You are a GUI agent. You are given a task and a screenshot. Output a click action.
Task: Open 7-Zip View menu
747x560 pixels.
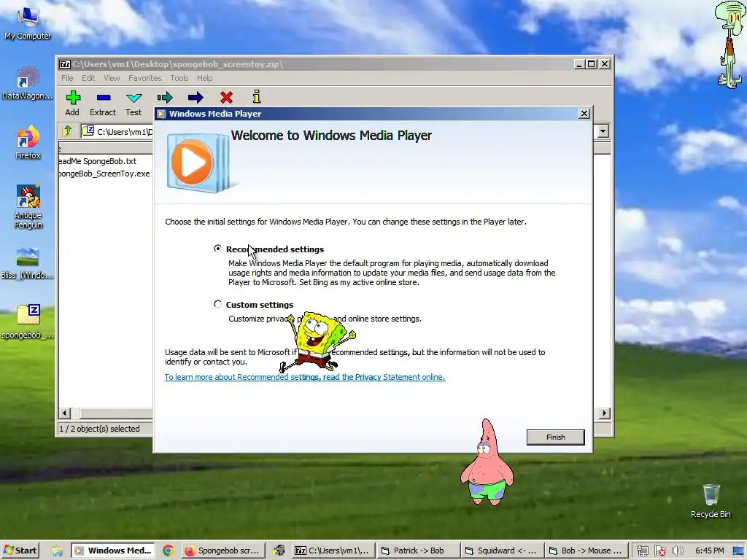point(112,77)
